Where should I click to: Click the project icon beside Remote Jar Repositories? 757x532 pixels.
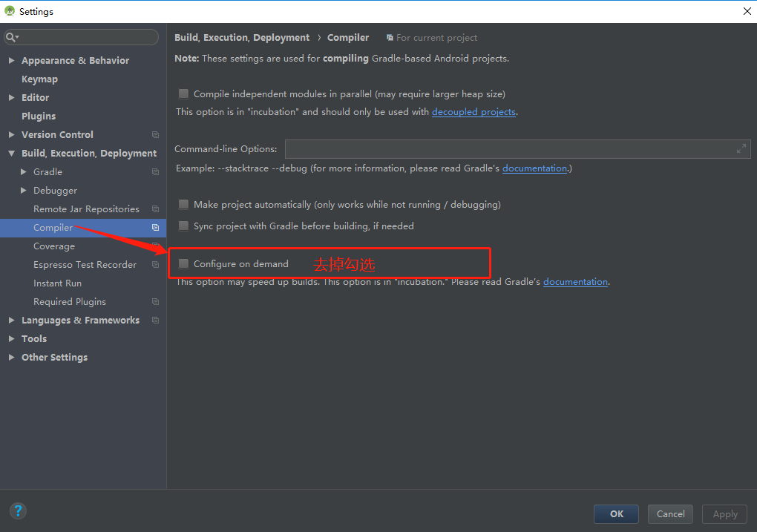(155, 209)
